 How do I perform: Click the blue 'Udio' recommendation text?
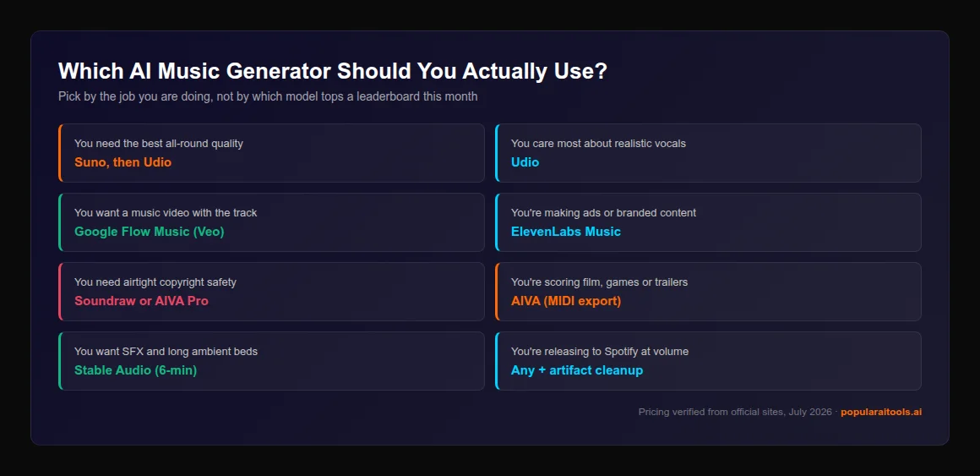(525, 162)
